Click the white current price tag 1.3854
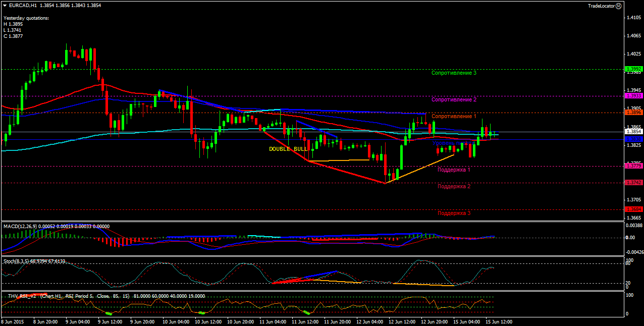 pos(633,132)
